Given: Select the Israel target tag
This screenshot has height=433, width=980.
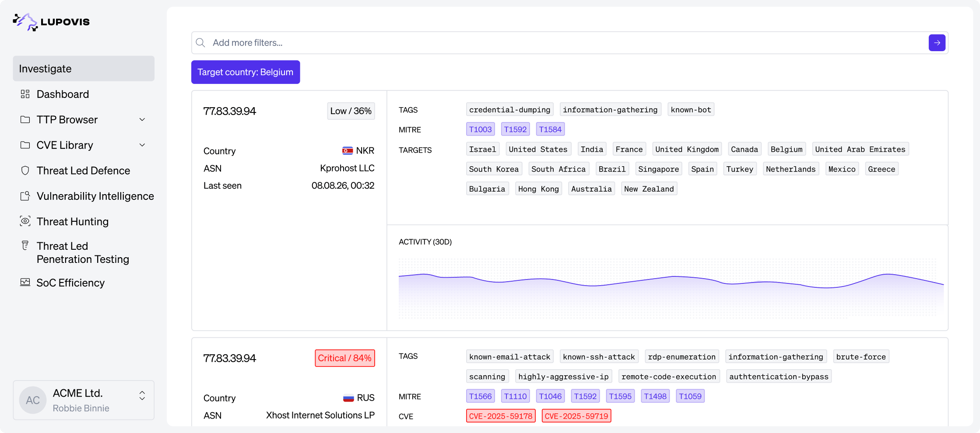Looking at the screenshot, I should (x=483, y=149).
